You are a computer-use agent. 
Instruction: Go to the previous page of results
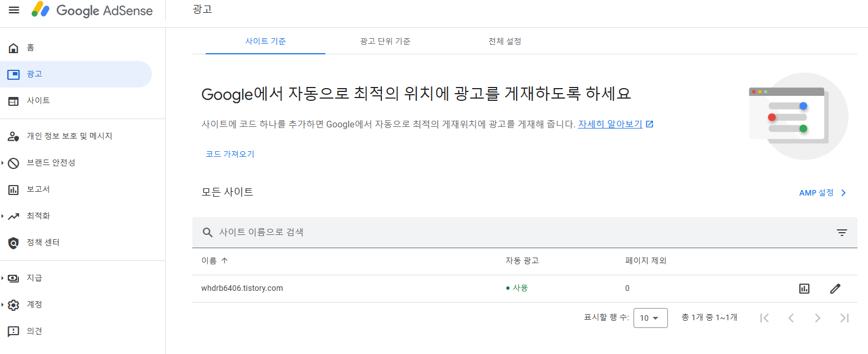click(791, 318)
